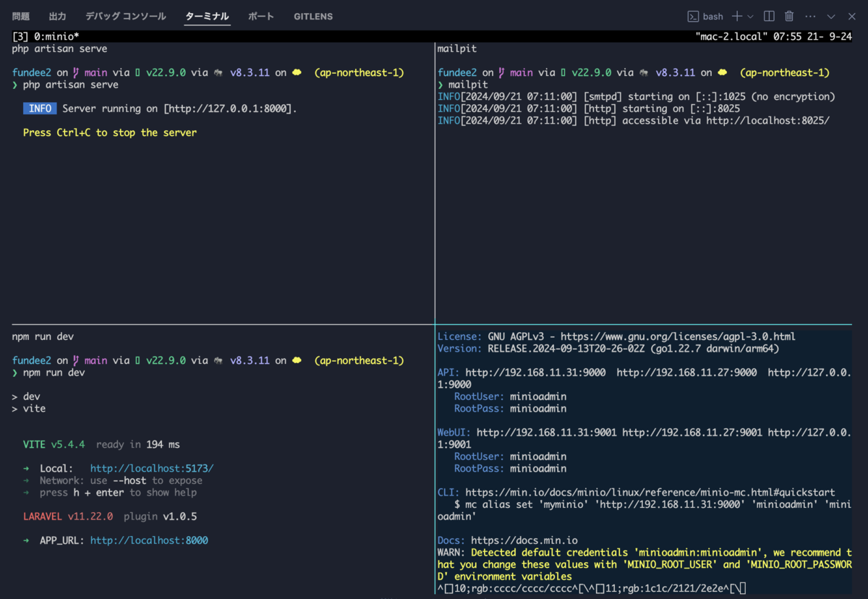This screenshot has height=599, width=868.
Task: Click the PHP elephant icon in npm pane prompt
Action: [x=218, y=360]
